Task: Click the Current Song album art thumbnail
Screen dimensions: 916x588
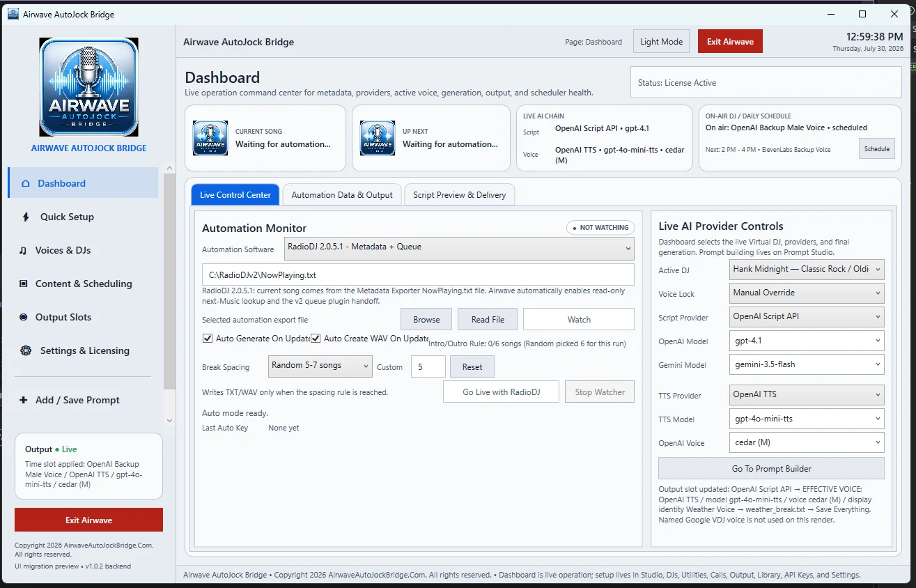Action: pos(210,138)
